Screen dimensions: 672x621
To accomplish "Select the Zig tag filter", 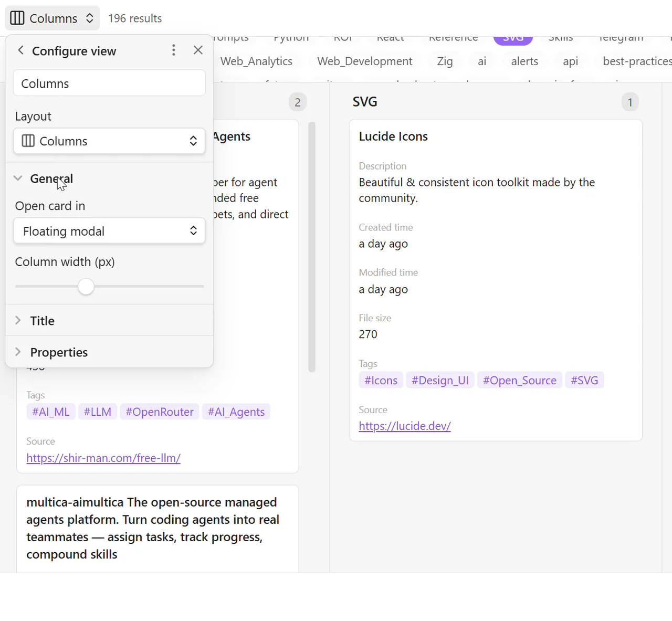I will (445, 61).
